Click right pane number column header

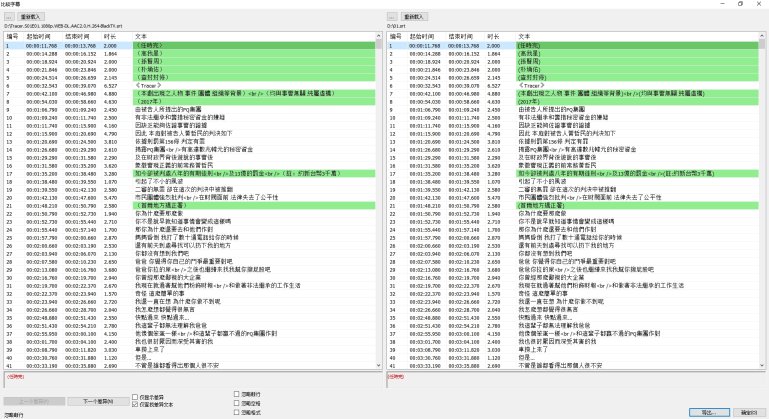pos(397,37)
